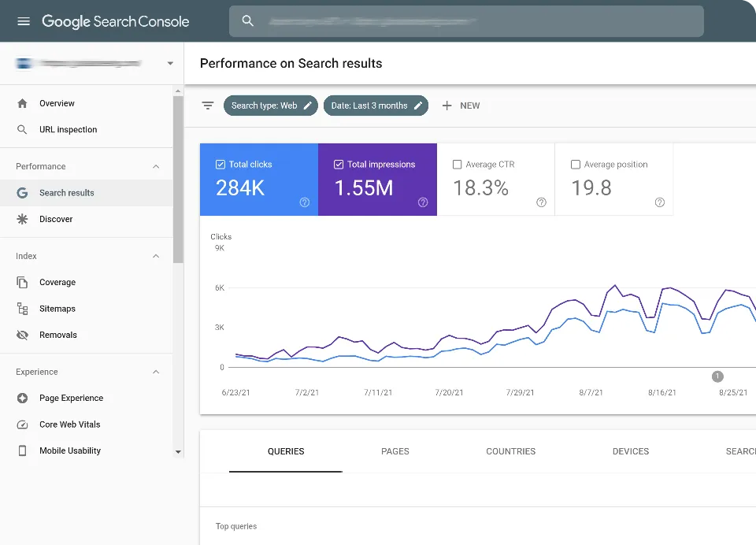The height and width of the screenshot is (545, 756).
Task: Open Discover via asterisk icon
Action: [22, 219]
